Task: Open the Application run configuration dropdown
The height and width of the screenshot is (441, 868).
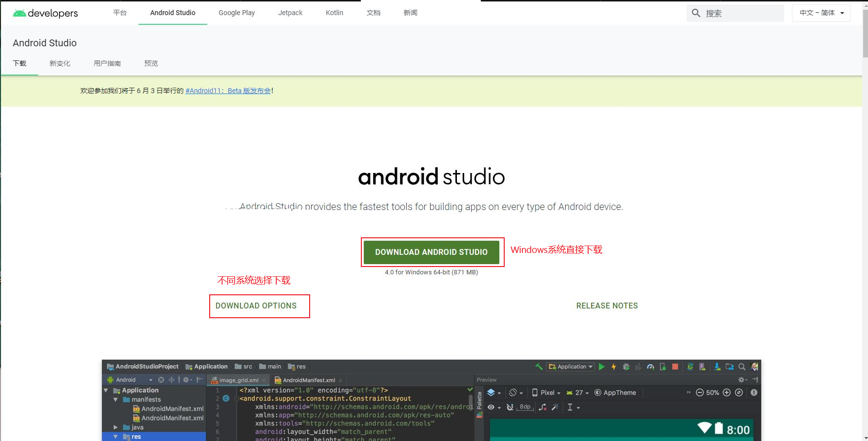Action: pos(571,366)
